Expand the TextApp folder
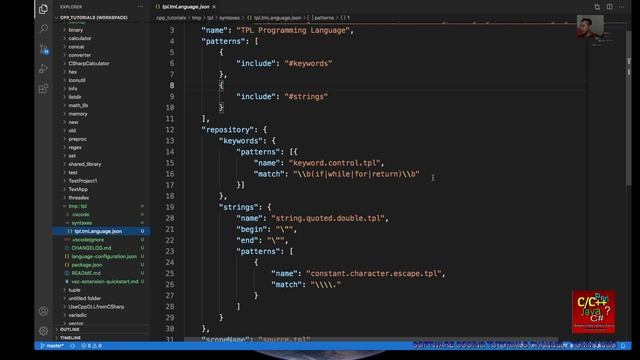 tap(78, 189)
